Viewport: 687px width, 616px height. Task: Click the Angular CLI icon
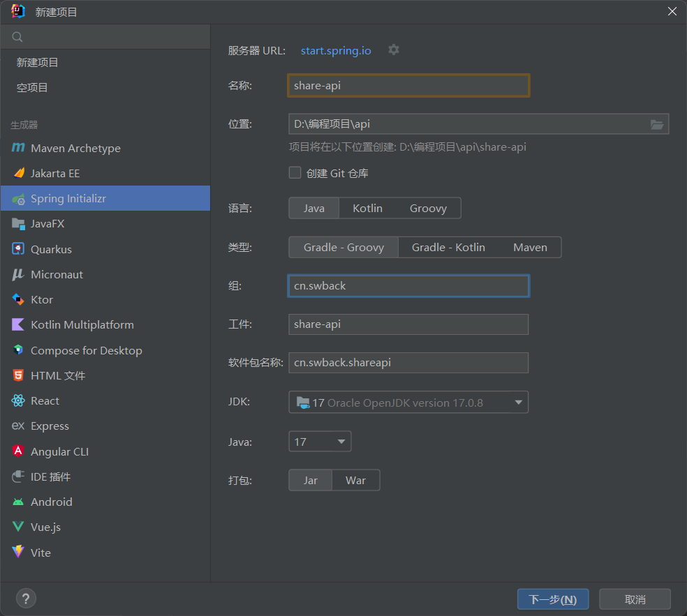[x=18, y=451]
